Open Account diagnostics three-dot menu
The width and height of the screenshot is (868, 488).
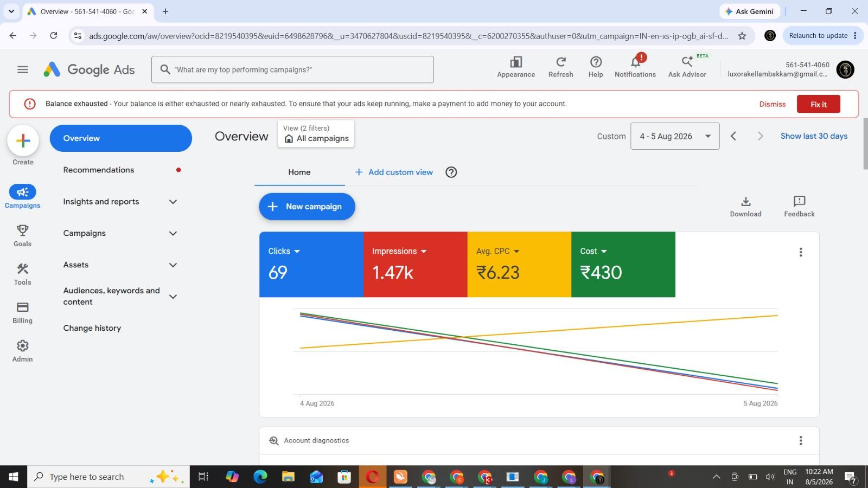pyautogui.click(x=801, y=441)
